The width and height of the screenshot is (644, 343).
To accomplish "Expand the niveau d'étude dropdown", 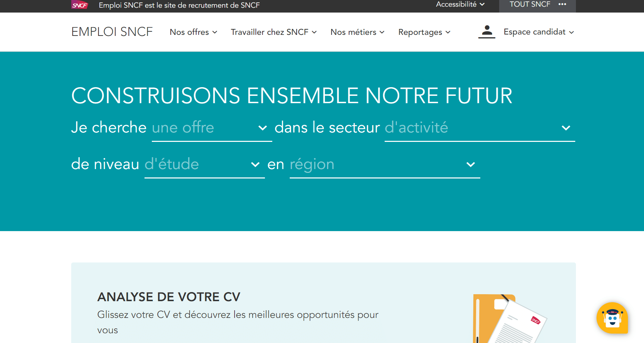I will (204, 165).
